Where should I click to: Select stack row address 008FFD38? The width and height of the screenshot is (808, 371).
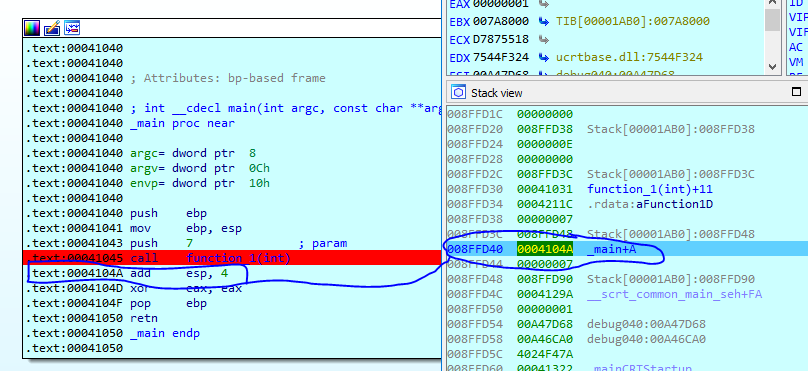(475, 219)
